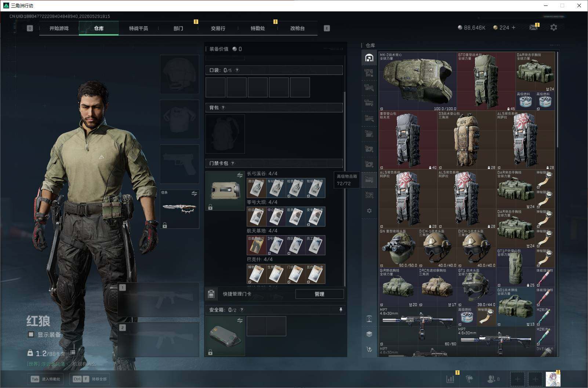Click the equipment panel scrollbar

pyautogui.click(x=345, y=189)
